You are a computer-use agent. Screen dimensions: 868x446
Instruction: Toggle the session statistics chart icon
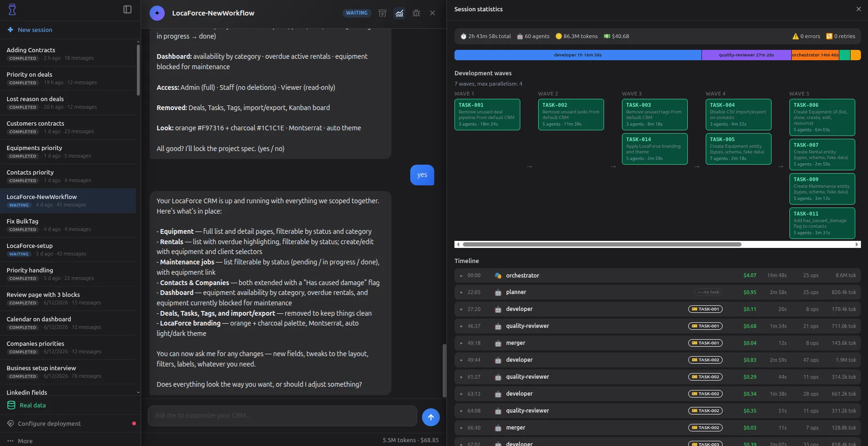coord(399,13)
